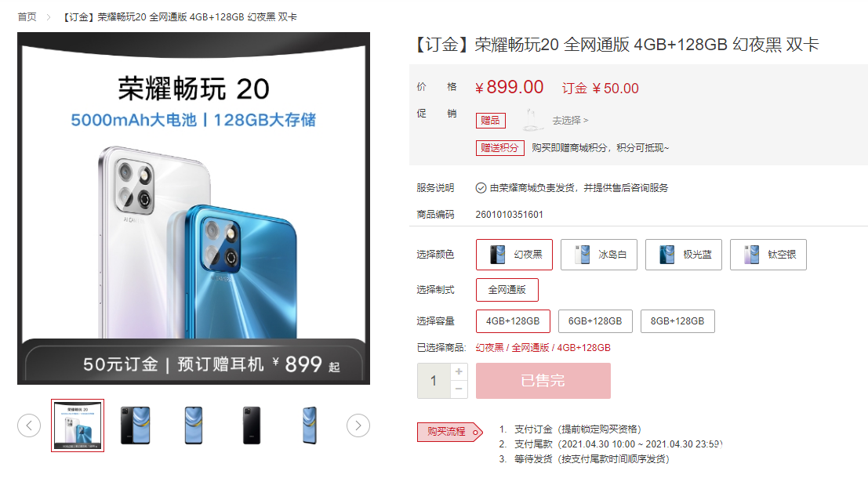Click the 已售完 sold-out button
Image resolution: width=868 pixels, height=478 pixels.
pos(543,381)
